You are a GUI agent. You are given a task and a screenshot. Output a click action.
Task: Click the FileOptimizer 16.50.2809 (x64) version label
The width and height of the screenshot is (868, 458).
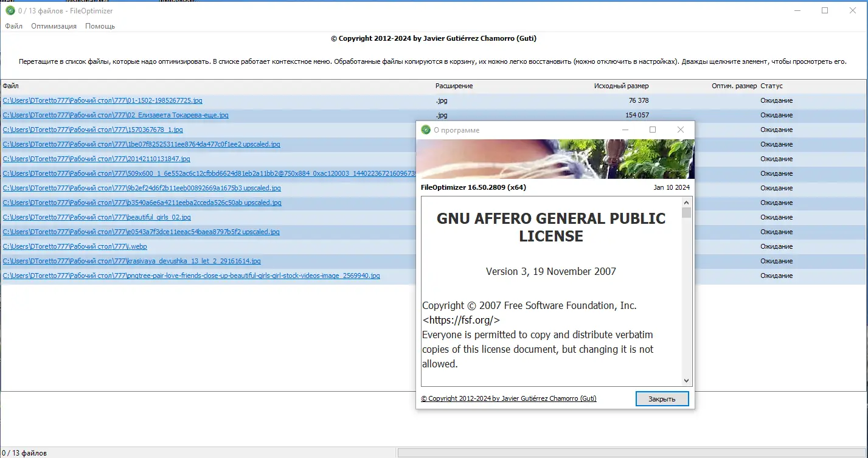[473, 187]
